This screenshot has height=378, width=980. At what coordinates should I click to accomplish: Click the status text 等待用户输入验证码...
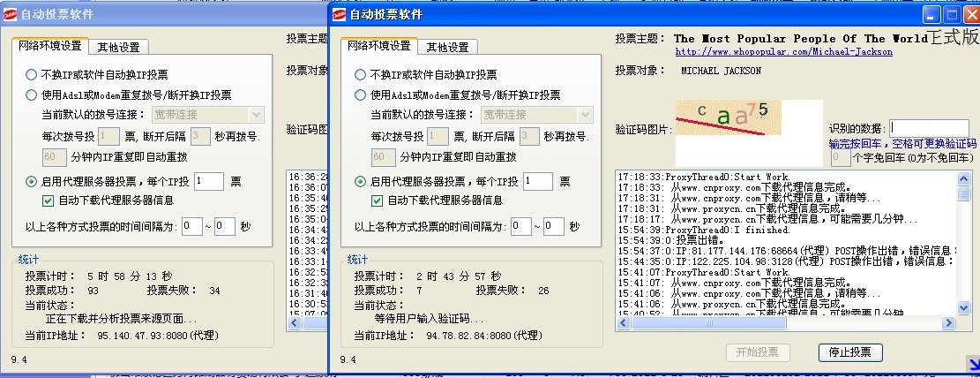(429, 319)
